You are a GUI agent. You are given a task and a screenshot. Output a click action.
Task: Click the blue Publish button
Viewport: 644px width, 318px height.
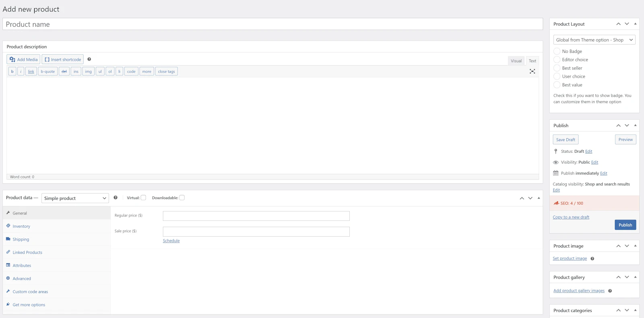click(x=625, y=225)
